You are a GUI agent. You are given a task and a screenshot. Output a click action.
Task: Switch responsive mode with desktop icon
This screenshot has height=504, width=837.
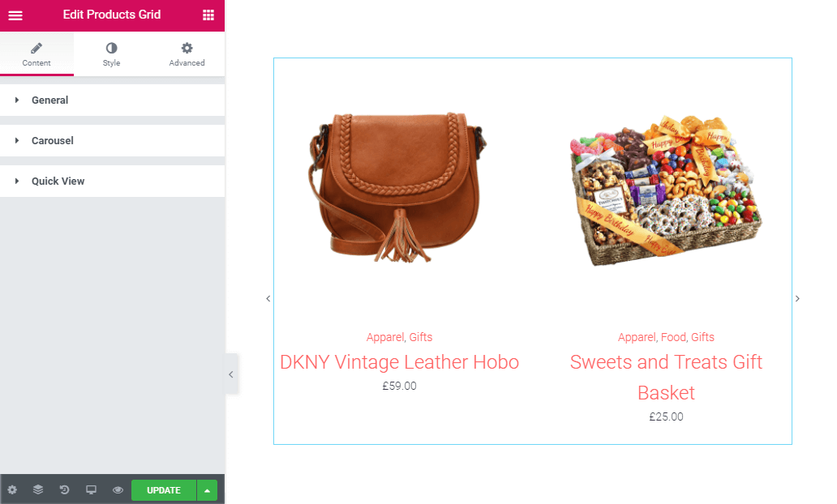[x=92, y=489]
